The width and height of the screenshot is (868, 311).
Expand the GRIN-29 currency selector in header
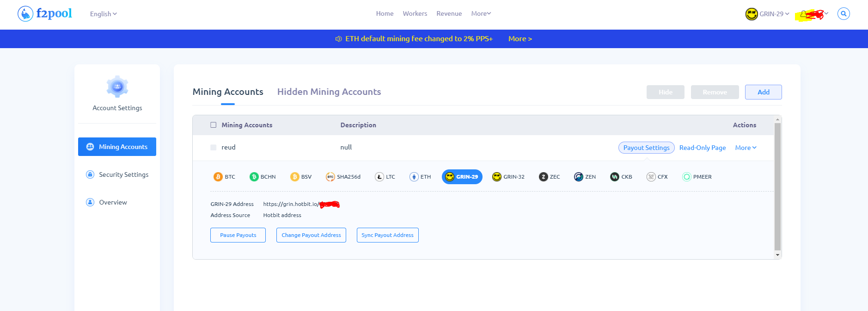(x=768, y=14)
